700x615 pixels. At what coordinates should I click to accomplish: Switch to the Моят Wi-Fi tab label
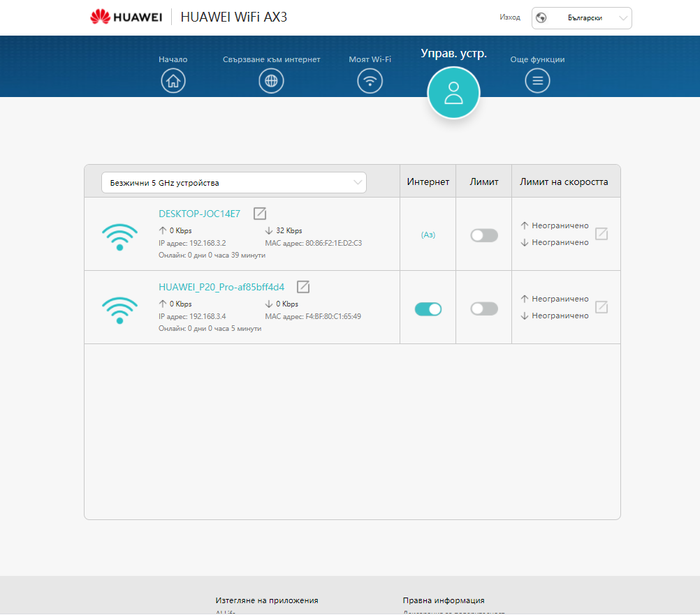(x=370, y=59)
